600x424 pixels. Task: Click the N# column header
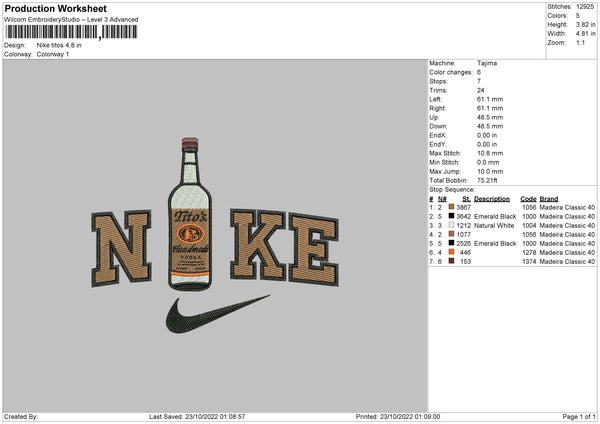[x=442, y=199]
